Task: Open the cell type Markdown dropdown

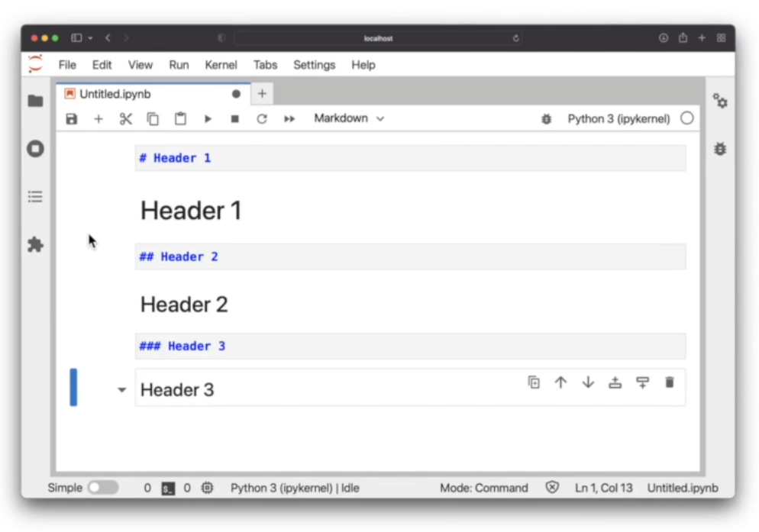Action: pos(348,118)
